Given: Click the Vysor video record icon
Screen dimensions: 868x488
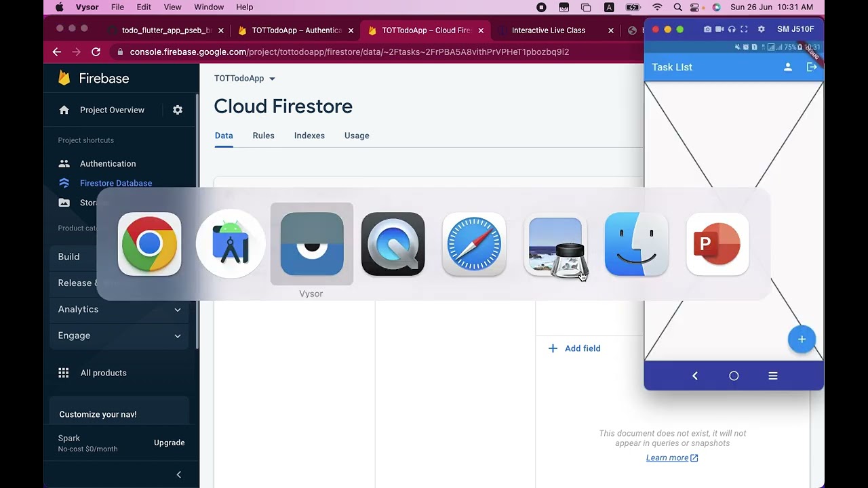Looking at the screenshot, I should point(720,29).
